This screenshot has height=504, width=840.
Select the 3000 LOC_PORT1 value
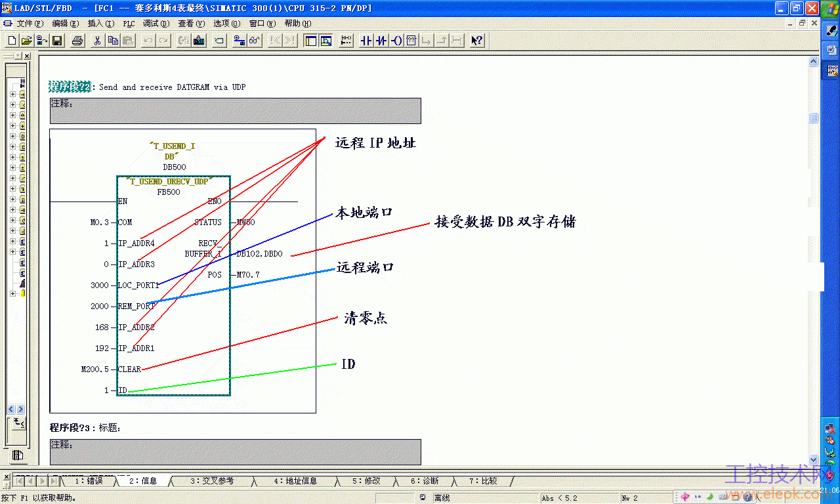pos(100,285)
